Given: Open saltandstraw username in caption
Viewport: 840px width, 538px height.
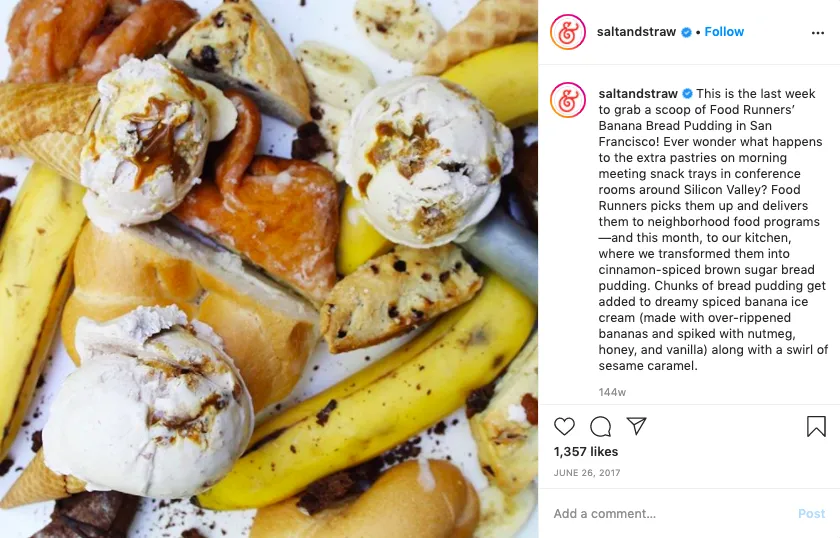Looking at the screenshot, I should [x=638, y=94].
